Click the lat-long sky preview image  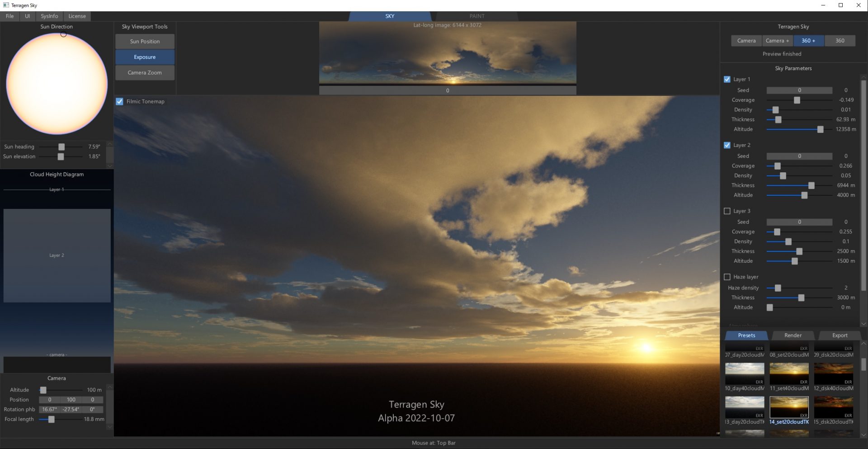448,53
